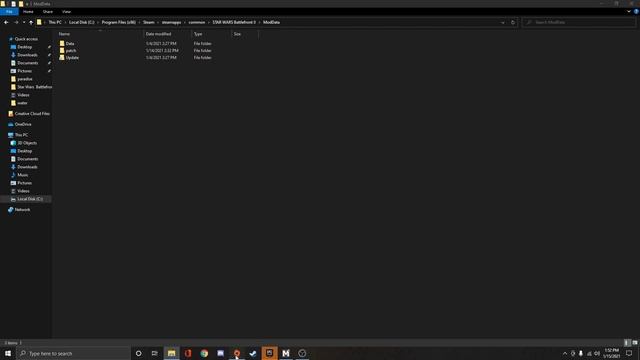Switch to the Share ribbon tab
This screenshot has height=360, width=640.
pyautogui.click(x=48, y=12)
